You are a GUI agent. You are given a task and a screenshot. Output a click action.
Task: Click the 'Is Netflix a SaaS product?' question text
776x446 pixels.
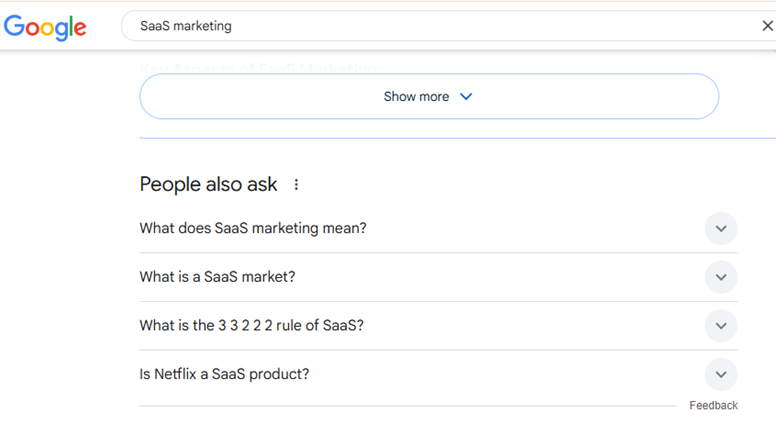click(224, 374)
